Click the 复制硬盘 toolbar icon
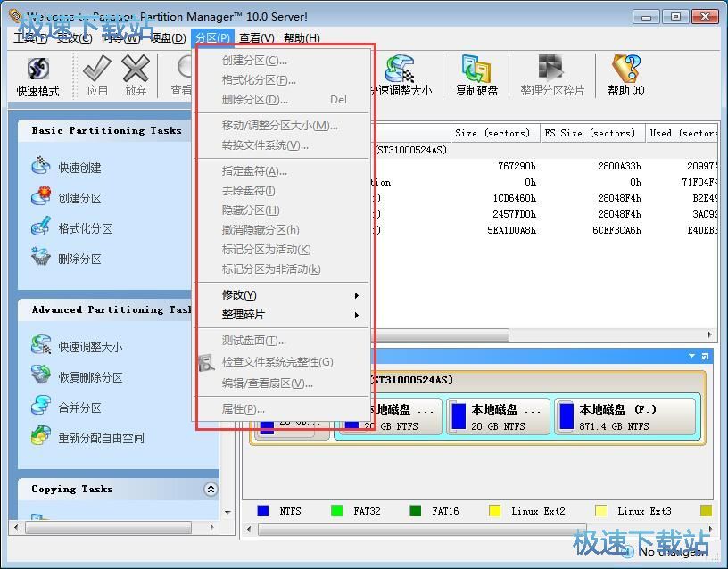 tap(476, 69)
